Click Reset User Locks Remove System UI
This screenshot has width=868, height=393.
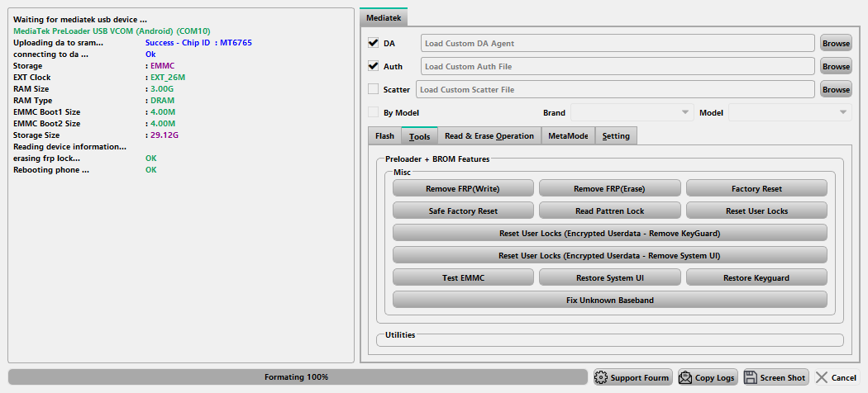pos(610,255)
